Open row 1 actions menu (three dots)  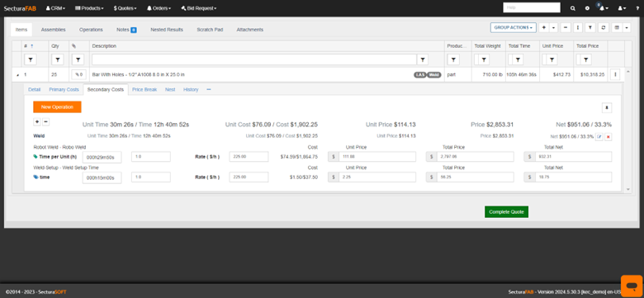pyautogui.click(x=615, y=74)
